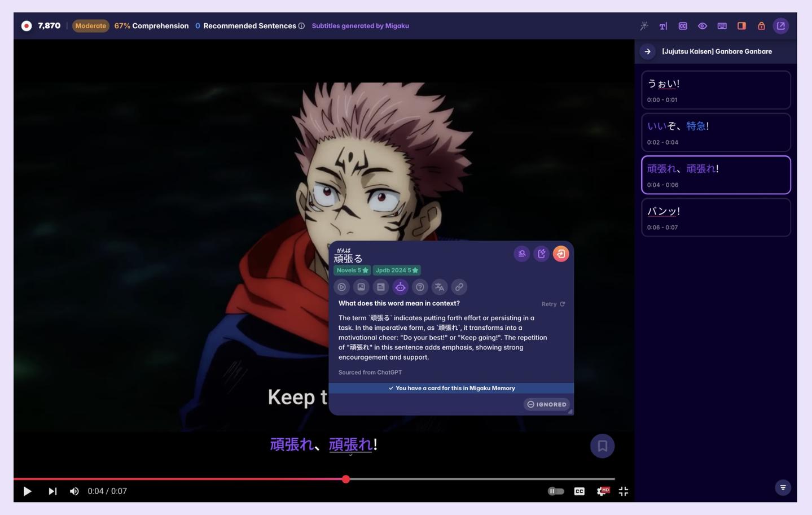This screenshot has width=812, height=515.
Task: Click the link icon in dictionary popup
Action: click(x=459, y=287)
